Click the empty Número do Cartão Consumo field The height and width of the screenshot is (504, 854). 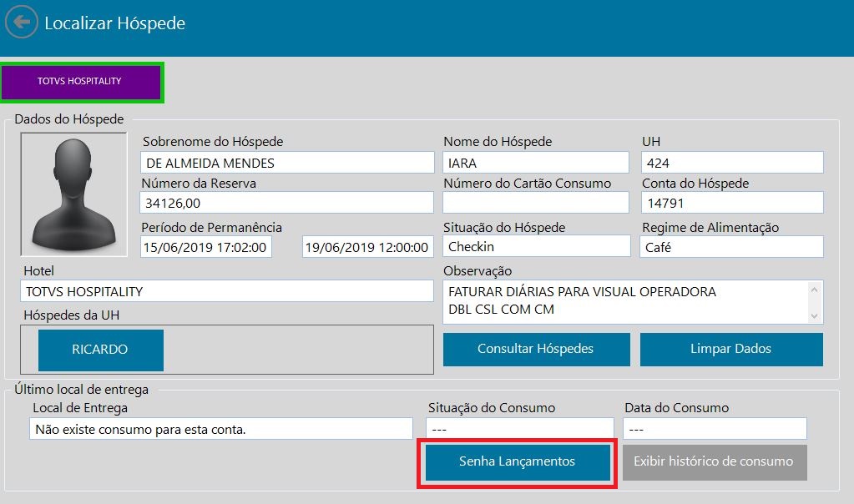[x=536, y=203]
